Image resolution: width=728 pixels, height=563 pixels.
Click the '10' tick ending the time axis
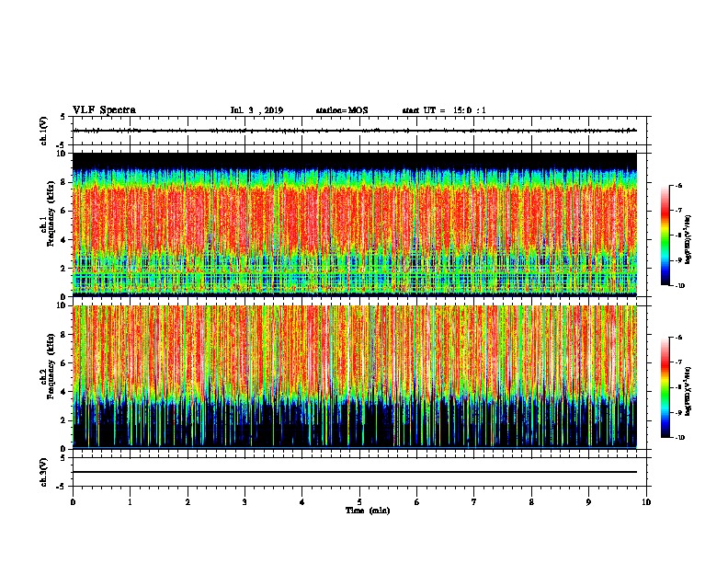click(x=646, y=502)
